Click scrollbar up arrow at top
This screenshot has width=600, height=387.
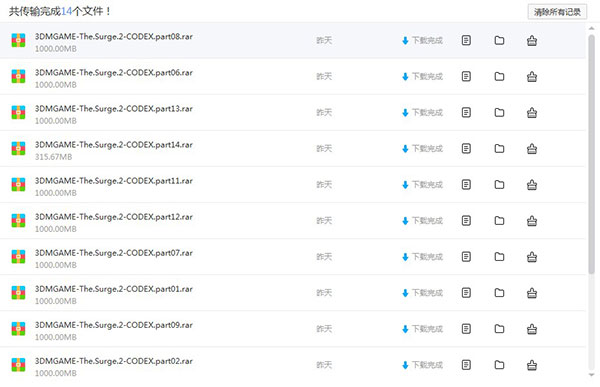[x=592, y=28]
